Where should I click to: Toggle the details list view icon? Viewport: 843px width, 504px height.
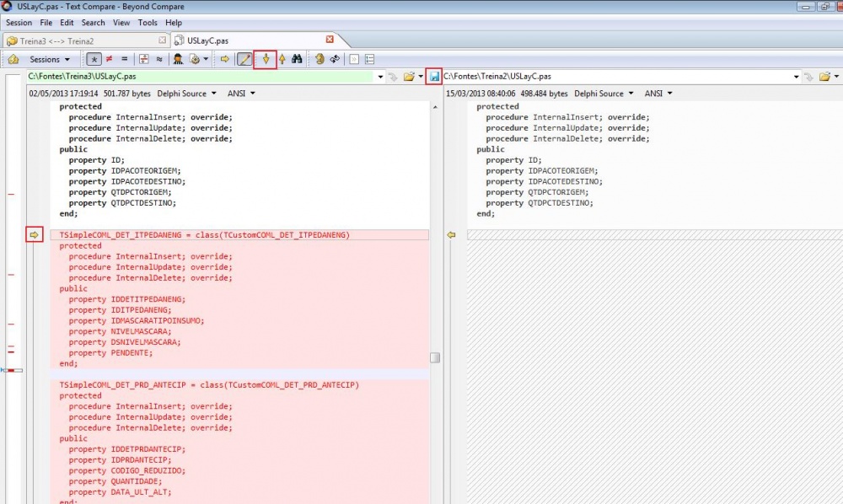tap(369, 59)
